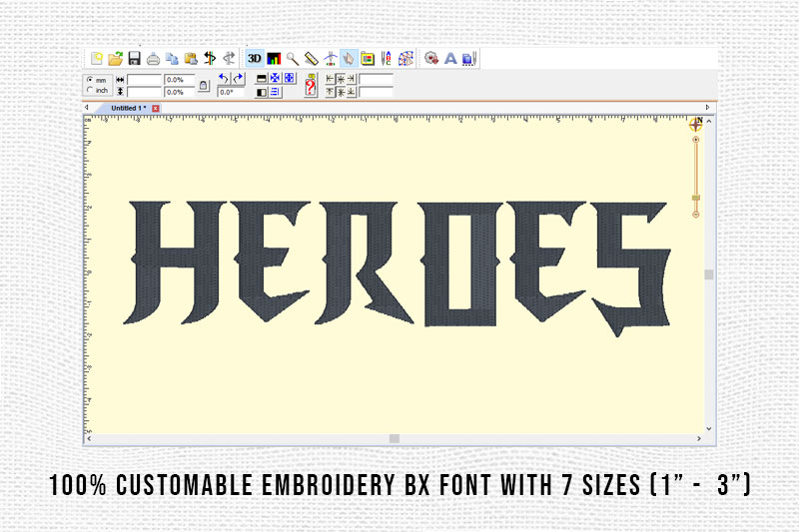Click the width size input field
Viewport: 799px width, 532px height.
(144, 80)
